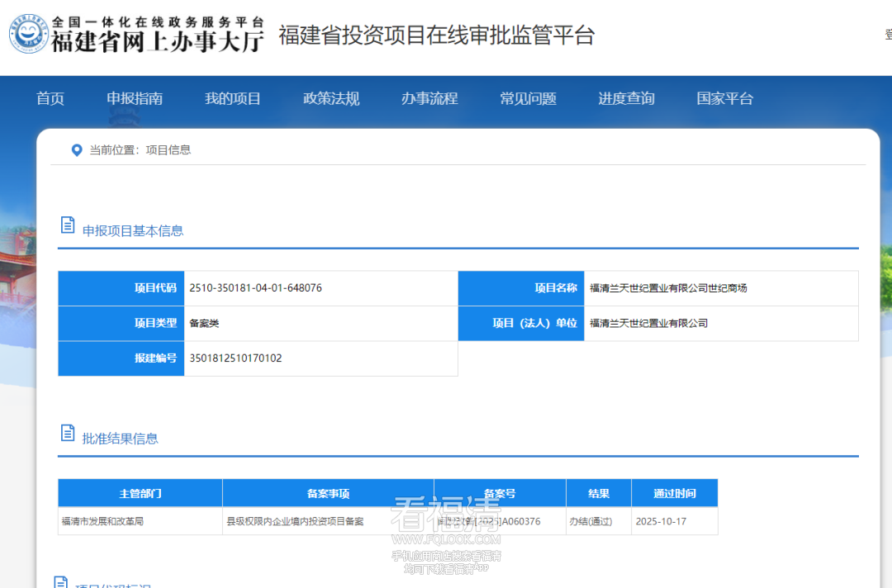Open the 常见问题 navigation item
Screen dimensions: 892x588
(528, 98)
